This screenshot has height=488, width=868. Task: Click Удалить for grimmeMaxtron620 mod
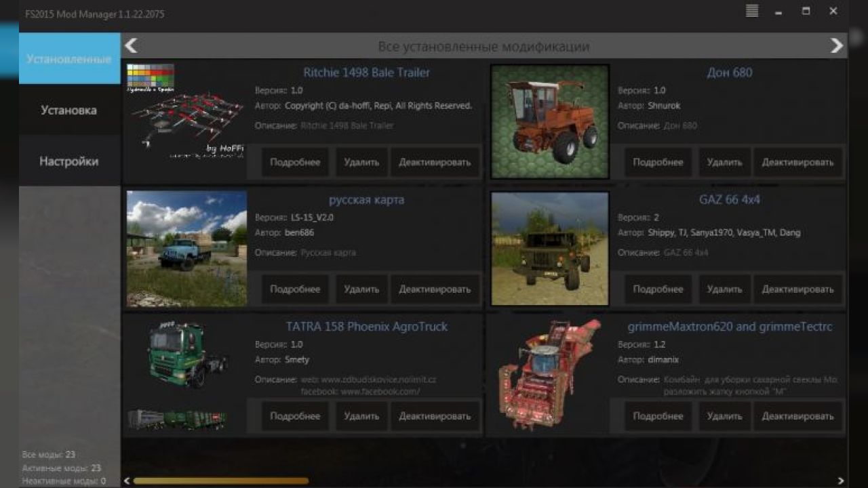(x=725, y=416)
